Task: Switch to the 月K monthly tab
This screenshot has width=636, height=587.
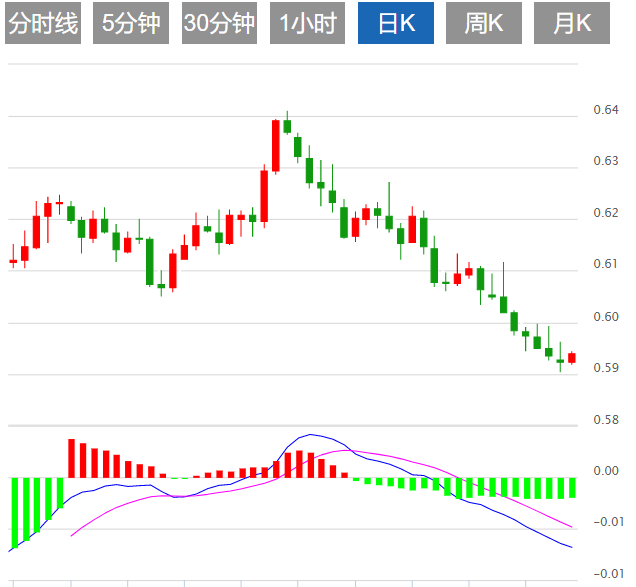Action: (572, 23)
